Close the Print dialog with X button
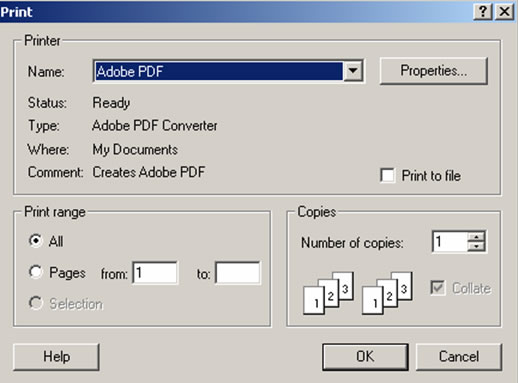This screenshot has width=518, height=383. pos(504,12)
